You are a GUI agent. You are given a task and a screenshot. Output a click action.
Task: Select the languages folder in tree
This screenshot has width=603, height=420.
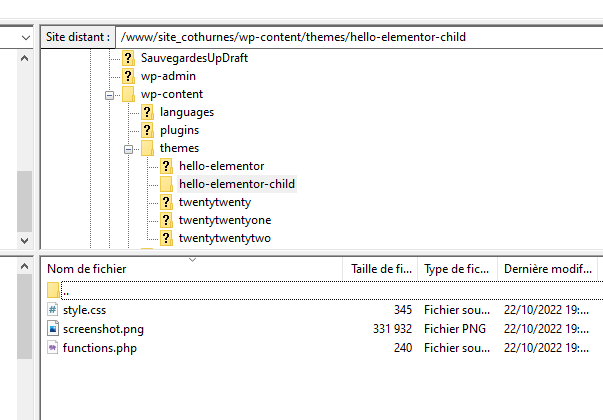(186, 112)
